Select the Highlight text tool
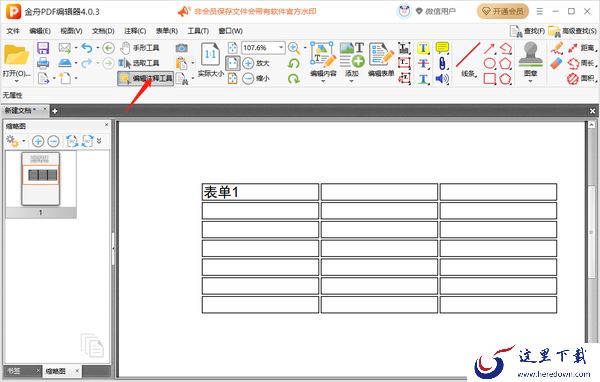This screenshot has width=600, height=382. click(423, 48)
